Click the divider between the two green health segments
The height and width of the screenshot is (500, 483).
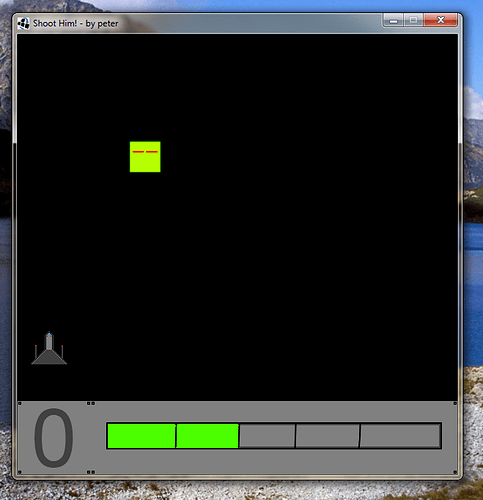(x=176, y=436)
